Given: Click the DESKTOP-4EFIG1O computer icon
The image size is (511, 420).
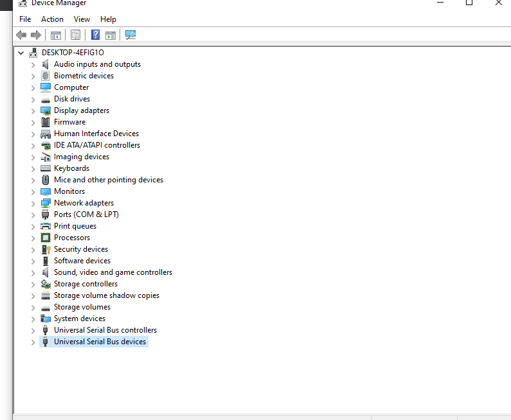Looking at the screenshot, I should [x=33, y=53].
